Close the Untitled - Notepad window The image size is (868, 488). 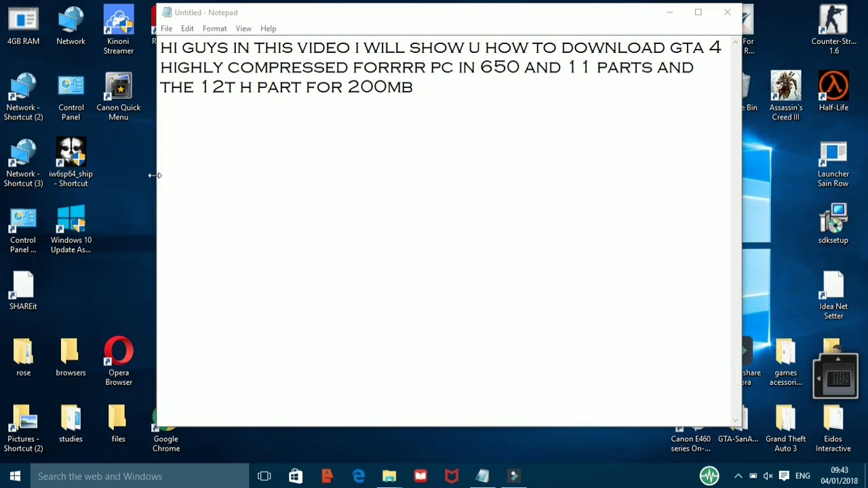tap(727, 12)
